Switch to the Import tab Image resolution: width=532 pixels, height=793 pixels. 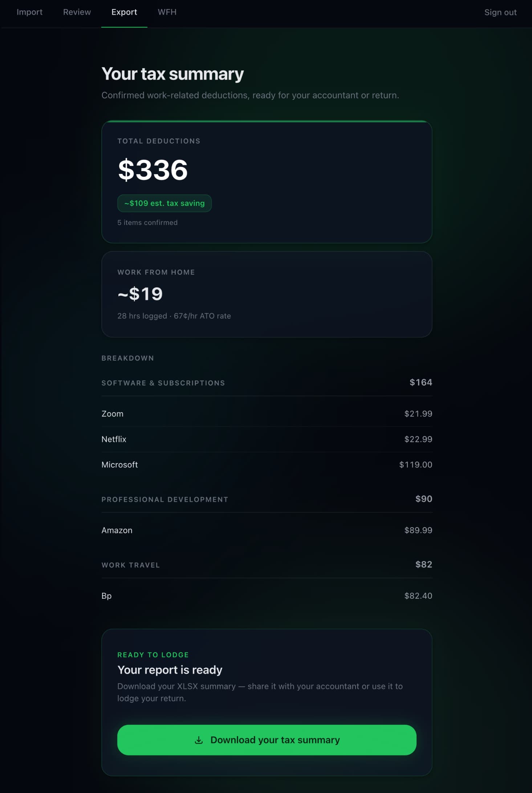30,12
